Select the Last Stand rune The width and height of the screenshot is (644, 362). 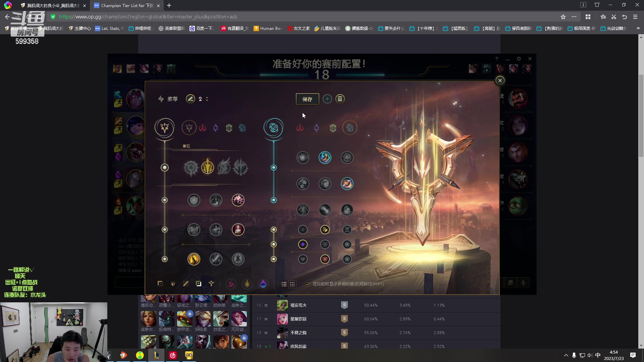(238, 259)
